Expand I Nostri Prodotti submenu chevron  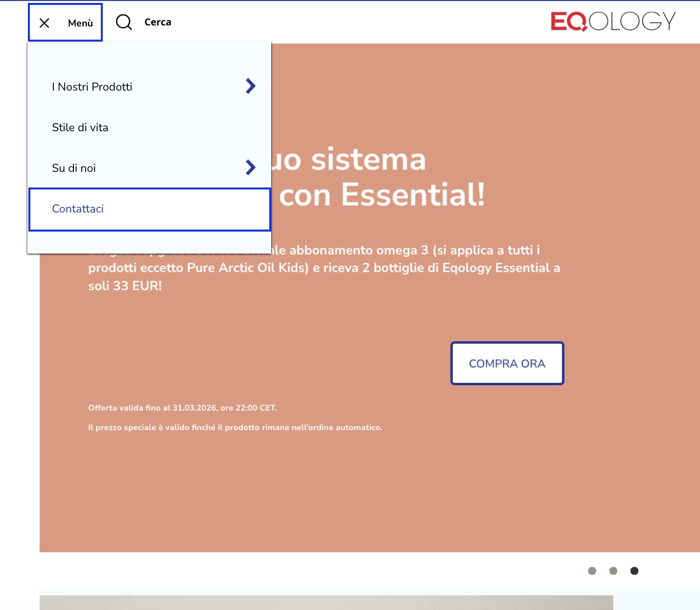coord(251,86)
